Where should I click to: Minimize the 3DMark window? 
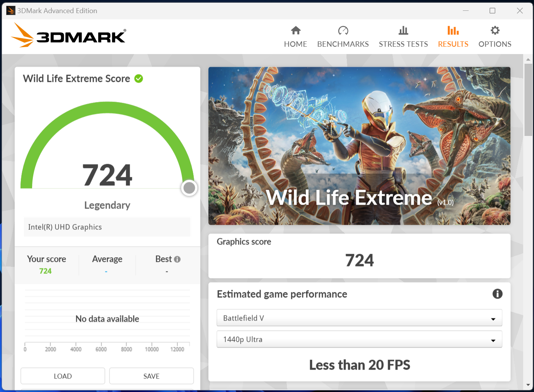pos(466,10)
